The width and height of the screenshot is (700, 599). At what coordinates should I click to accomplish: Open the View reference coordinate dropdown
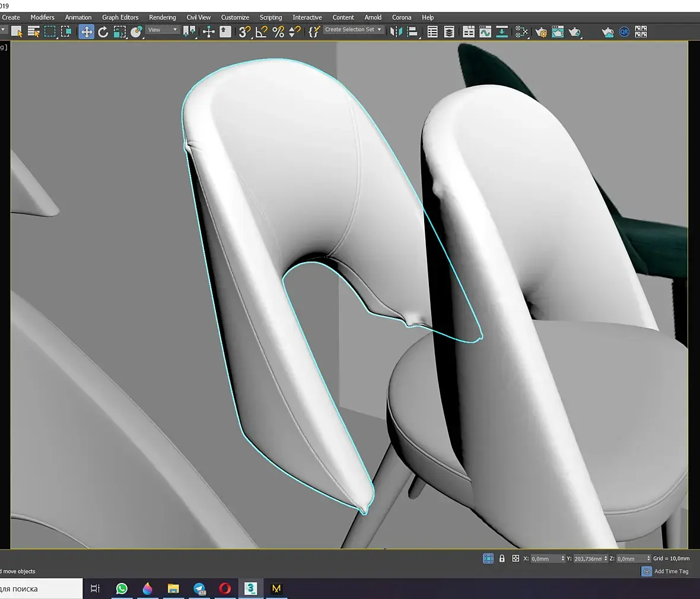(x=163, y=30)
